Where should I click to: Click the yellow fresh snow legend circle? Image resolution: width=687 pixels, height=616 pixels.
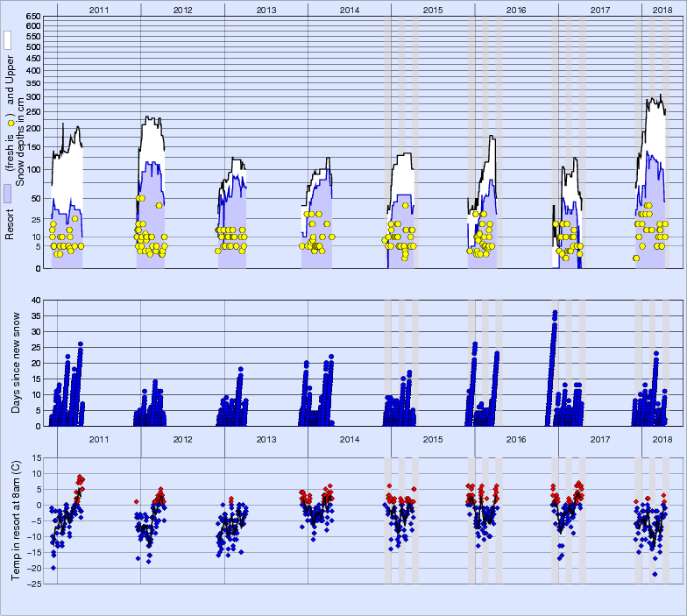[10, 122]
